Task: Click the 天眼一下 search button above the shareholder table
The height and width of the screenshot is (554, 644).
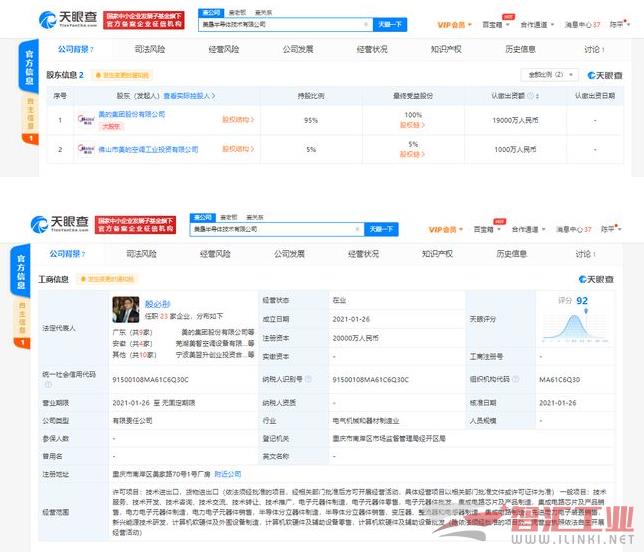Action: coord(390,25)
